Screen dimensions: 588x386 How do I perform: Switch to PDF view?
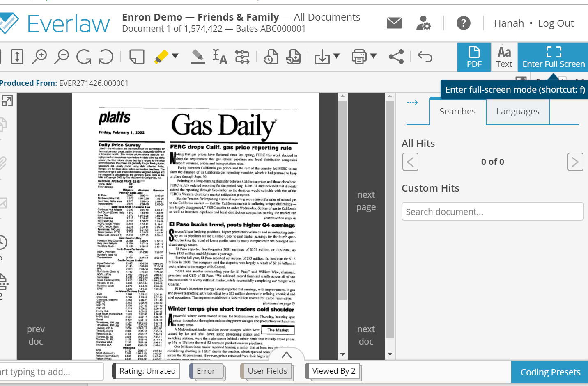[x=474, y=57]
